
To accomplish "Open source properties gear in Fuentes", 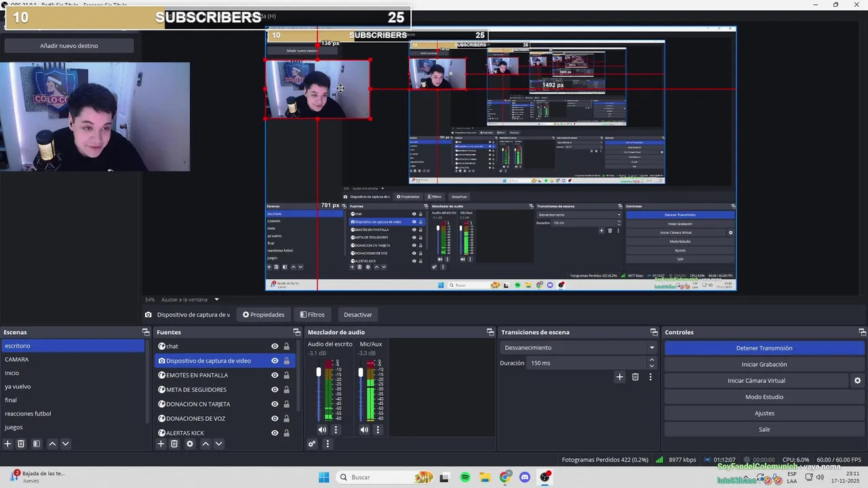I will click(x=190, y=444).
